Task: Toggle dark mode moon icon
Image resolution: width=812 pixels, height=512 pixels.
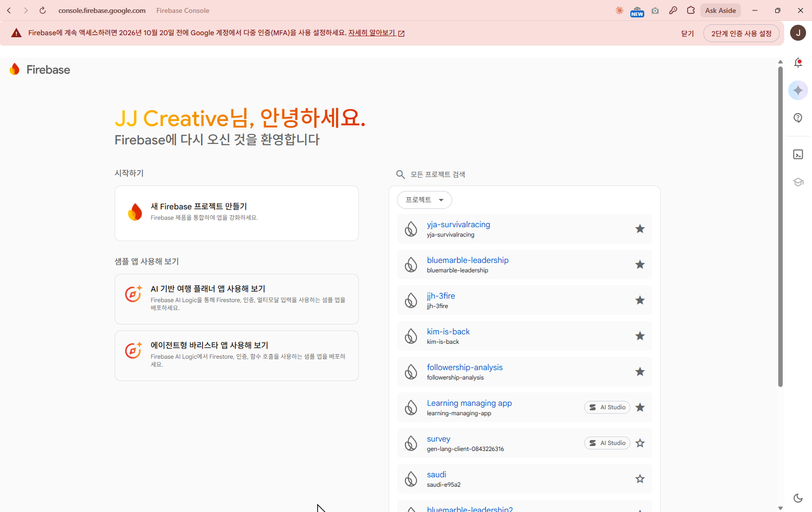Action: point(798,498)
